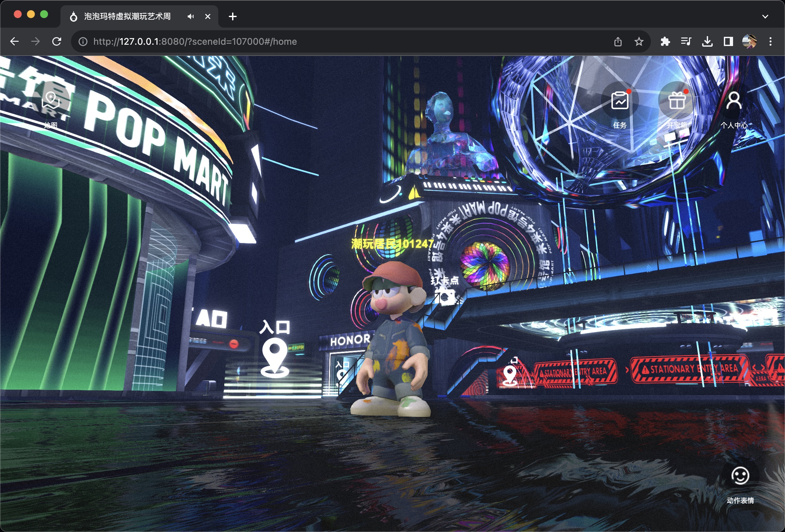Open the 开宝箱 treasure box icon

point(677,101)
